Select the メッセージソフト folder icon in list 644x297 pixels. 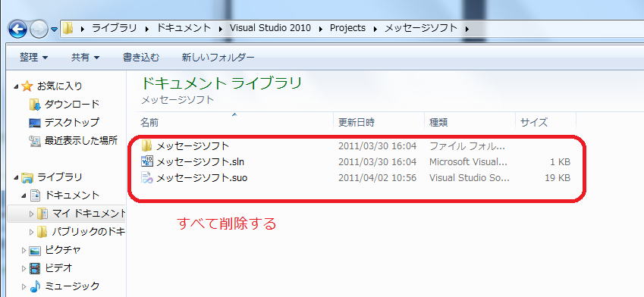[x=146, y=145]
